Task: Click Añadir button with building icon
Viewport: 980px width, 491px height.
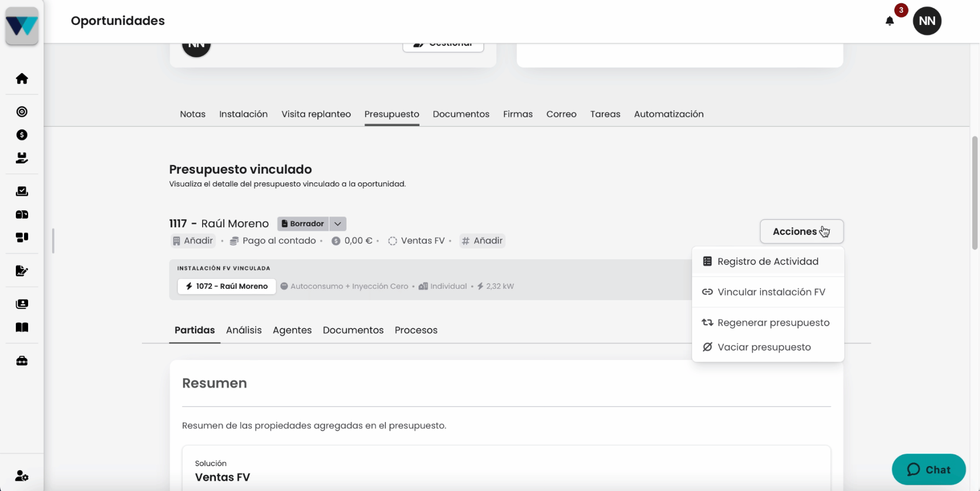Action: [x=193, y=241]
